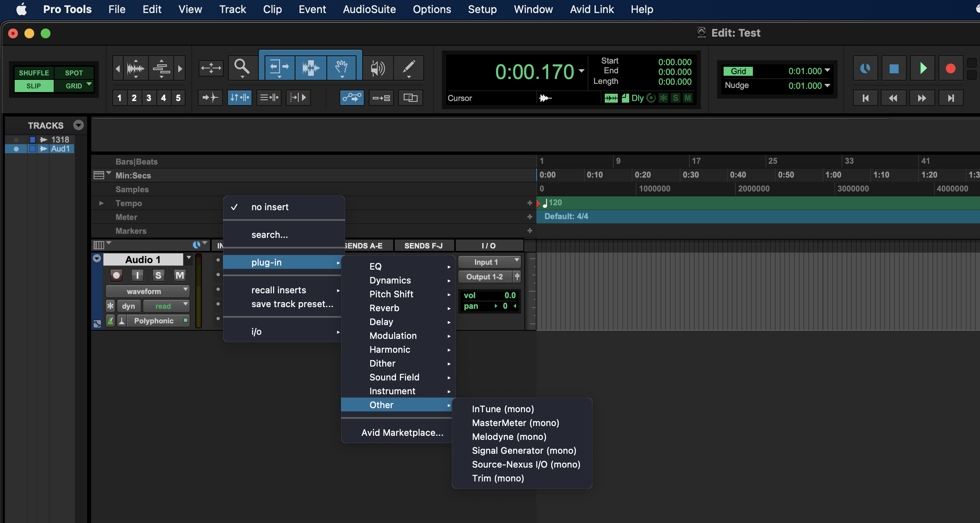Viewport: 980px width, 523px height.
Task: Open the AudioSuite menu
Action: pyautogui.click(x=369, y=9)
